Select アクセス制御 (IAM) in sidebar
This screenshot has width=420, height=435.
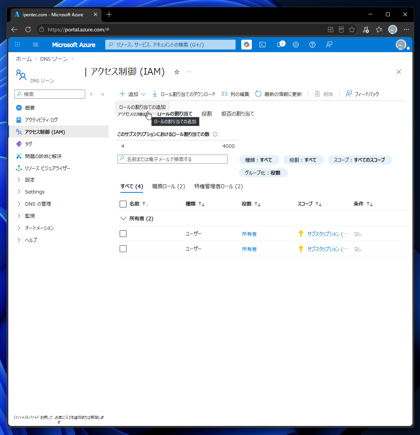(59, 132)
